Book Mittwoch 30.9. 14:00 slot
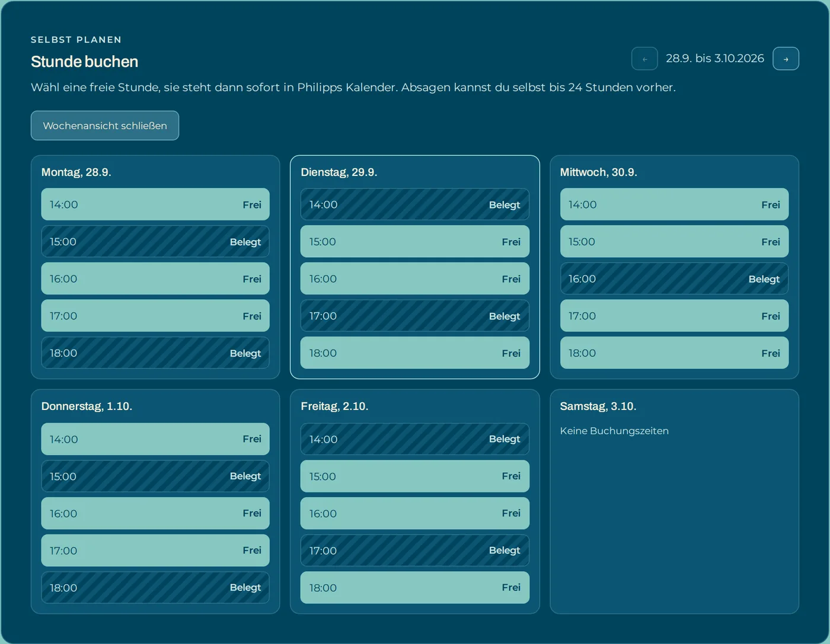Image resolution: width=830 pixels, height=644 pixels. pos(674,204)
